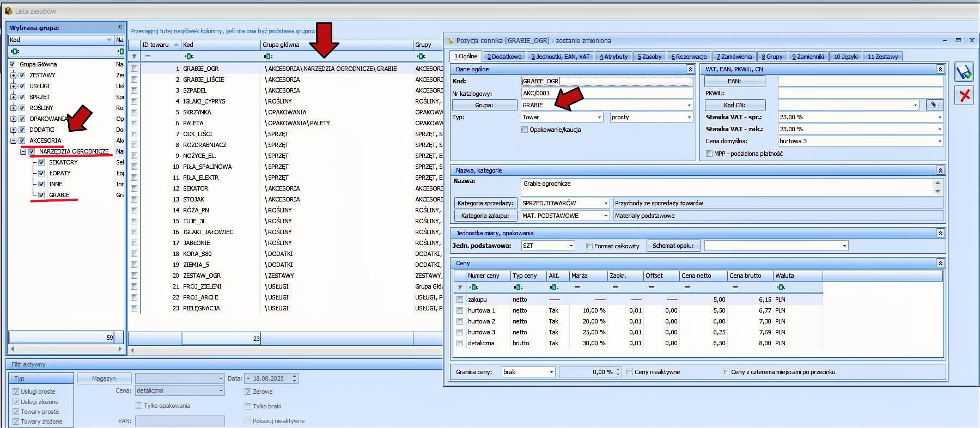Collapse the Nazwa, kategorie section
The width and height of the screenshot is (980, 428).
coord(940,170)
